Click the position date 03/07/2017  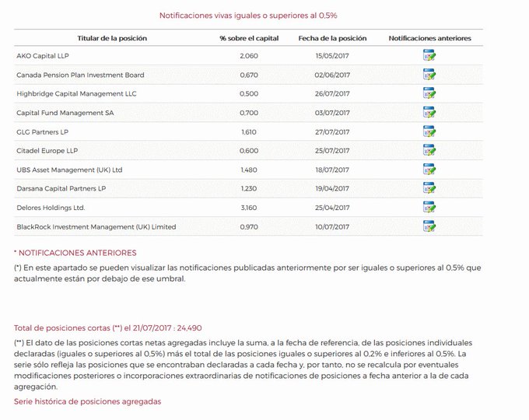click(332, 113)
